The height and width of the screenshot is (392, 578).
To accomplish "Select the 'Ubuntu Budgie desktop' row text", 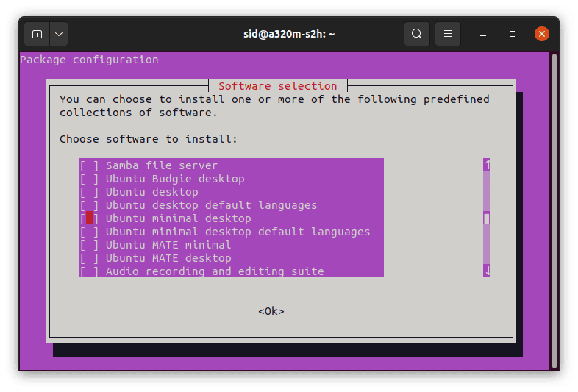I will coord(175,179).
